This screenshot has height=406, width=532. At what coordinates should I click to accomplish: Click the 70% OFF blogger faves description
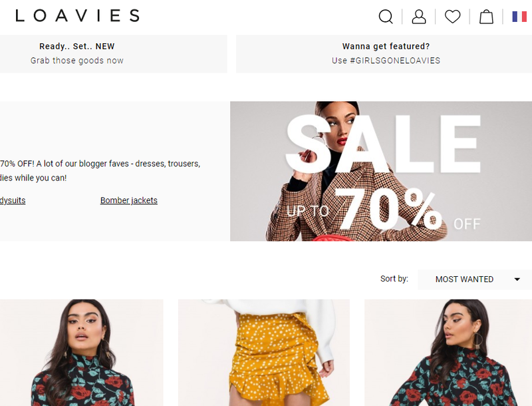pyautogui.click(x=100, y=170)
